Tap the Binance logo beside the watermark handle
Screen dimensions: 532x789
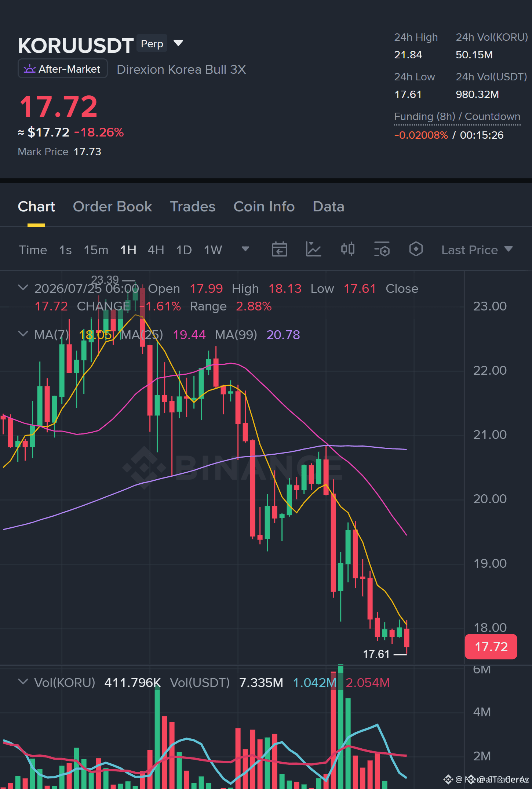(448, 779)
